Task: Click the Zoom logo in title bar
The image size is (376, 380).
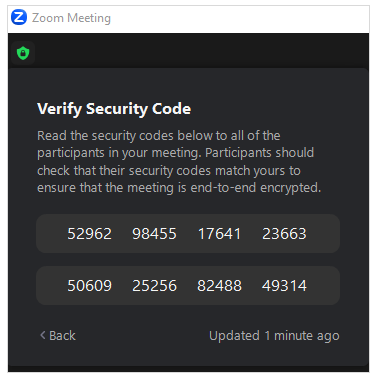Action: (19, 18)
